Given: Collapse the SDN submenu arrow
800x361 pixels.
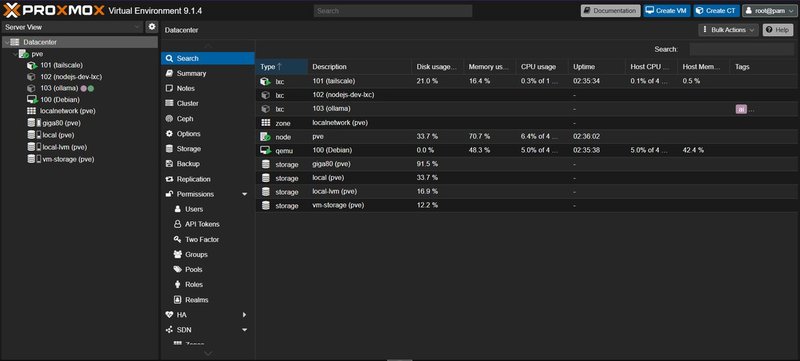Looking at the screenshot, I should coord(244,330).
